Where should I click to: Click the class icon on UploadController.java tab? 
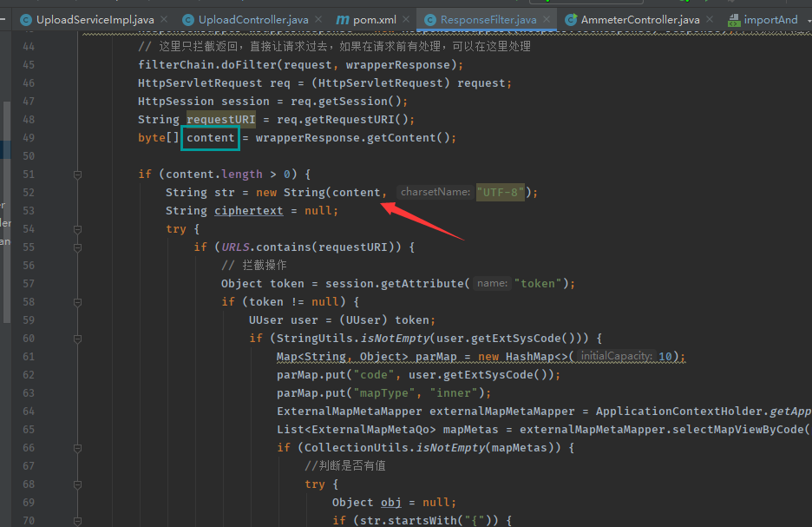[x=188, y=20]
